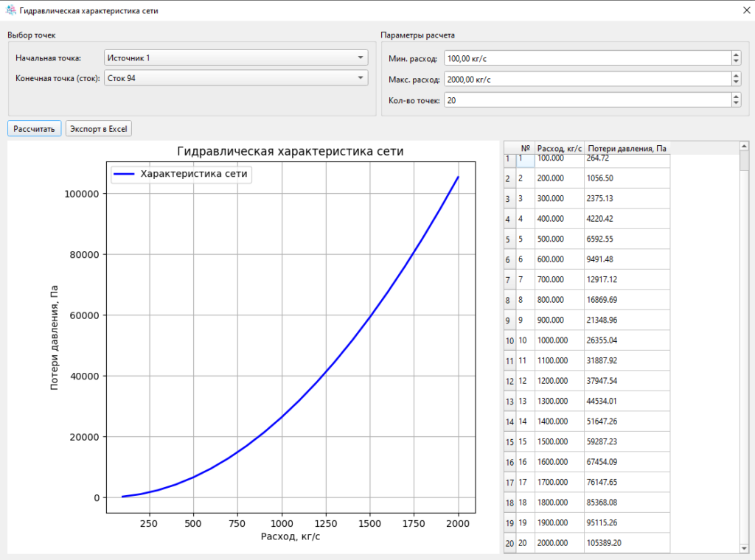Select the pressure loss cell 95115.26
Viewport: 755px width, 560px height.
click(627, 522)
